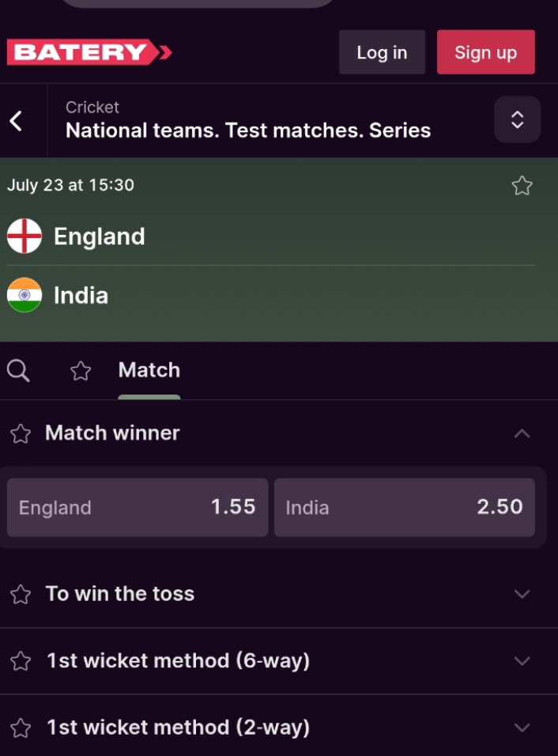Select England odds of 1.55
Image resolution: width=558 pixels, height=756 pixels.
click(x=137, y=508)
